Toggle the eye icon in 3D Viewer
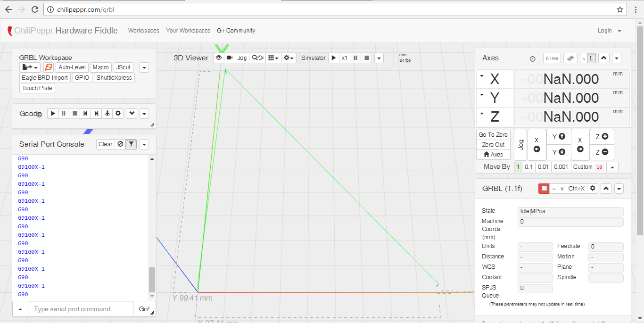The width and height of the screenshot is (644, 323). point(218,58)
